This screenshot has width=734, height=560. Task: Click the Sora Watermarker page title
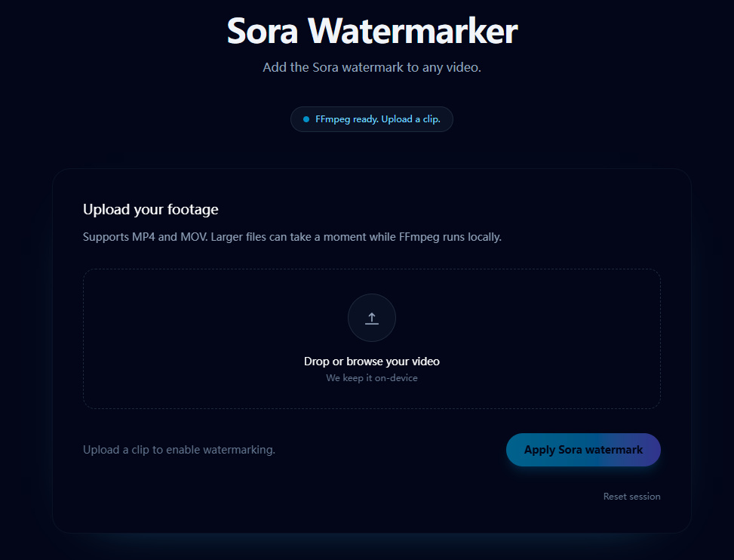372,32
